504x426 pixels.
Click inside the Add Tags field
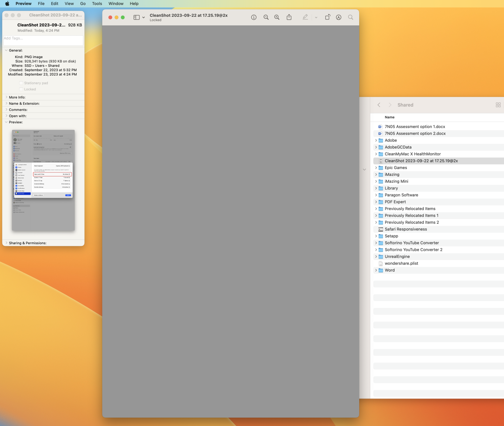(x=43, y=40)
